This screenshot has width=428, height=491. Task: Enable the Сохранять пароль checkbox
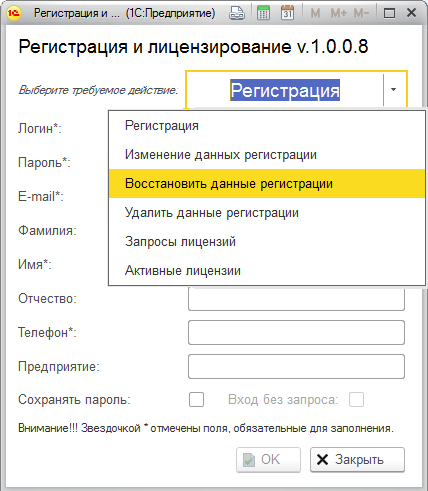(x=196, y=399)
